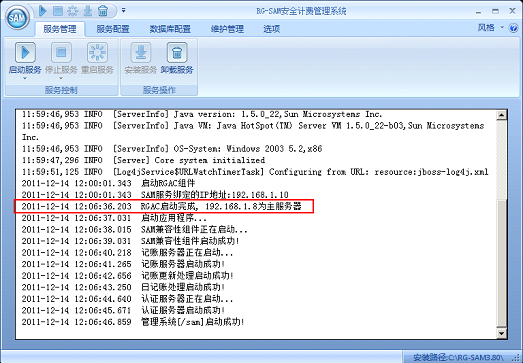Open the 风格 style dropdown
Screen dimensions: 523x363
[490, 28]
